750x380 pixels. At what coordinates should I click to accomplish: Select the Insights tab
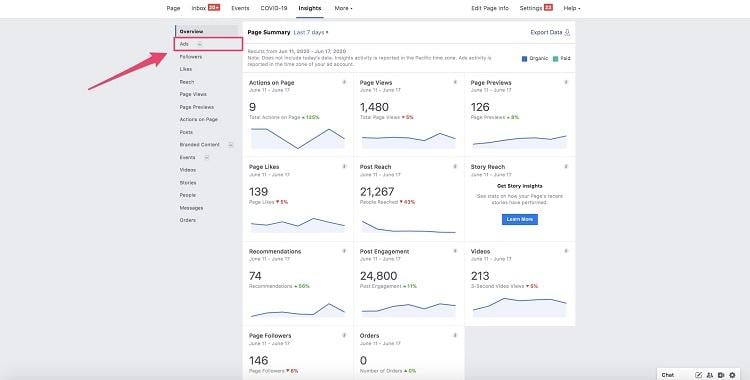309,8
